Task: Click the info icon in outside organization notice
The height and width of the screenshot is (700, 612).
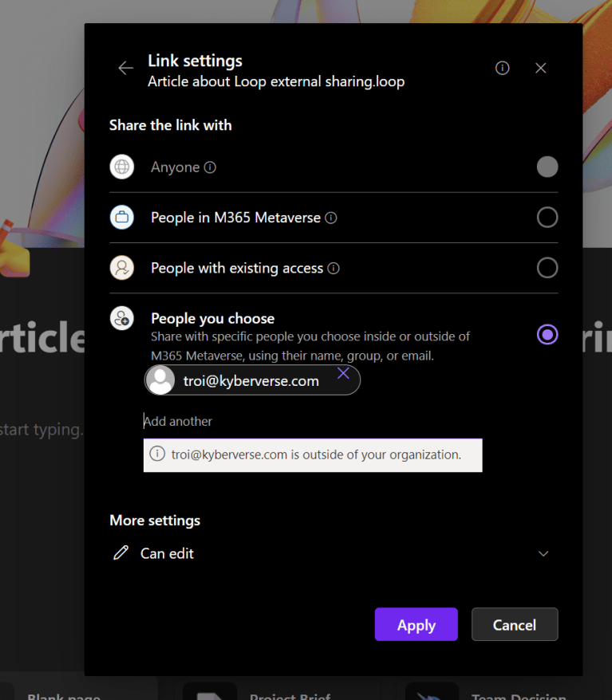Action: point(157,454)
